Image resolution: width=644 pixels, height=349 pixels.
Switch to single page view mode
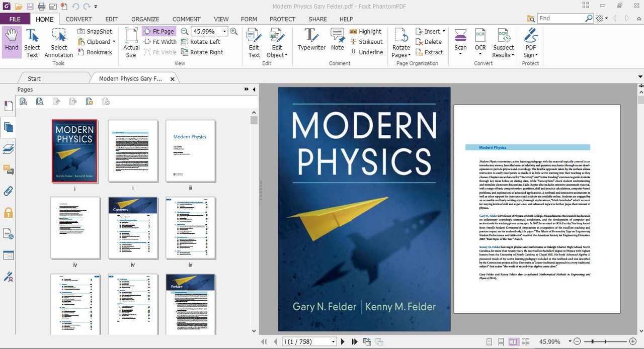[490, 341]
